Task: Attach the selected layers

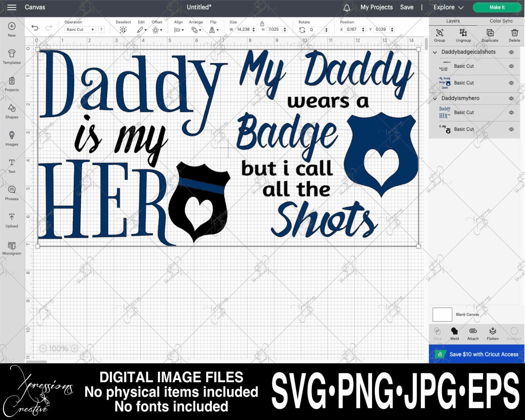Action: pyautogui.click(x=472, y=333)
